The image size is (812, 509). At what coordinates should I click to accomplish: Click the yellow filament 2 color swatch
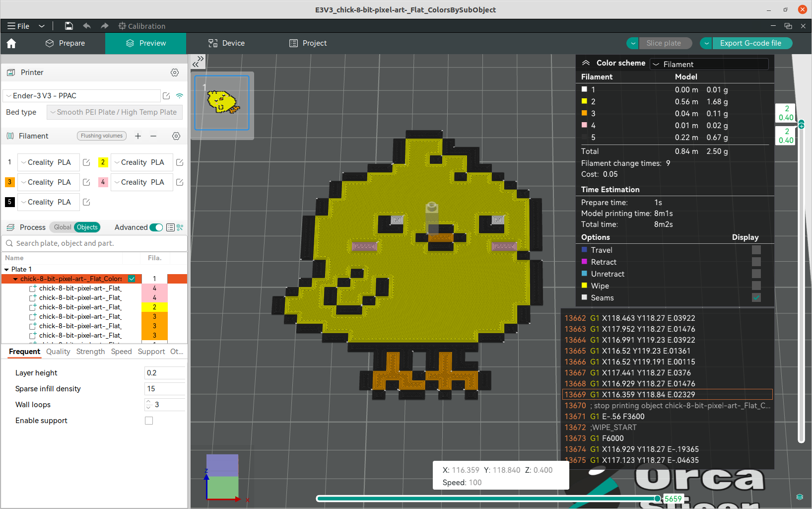pyautogui.click(x=103, y=162)
